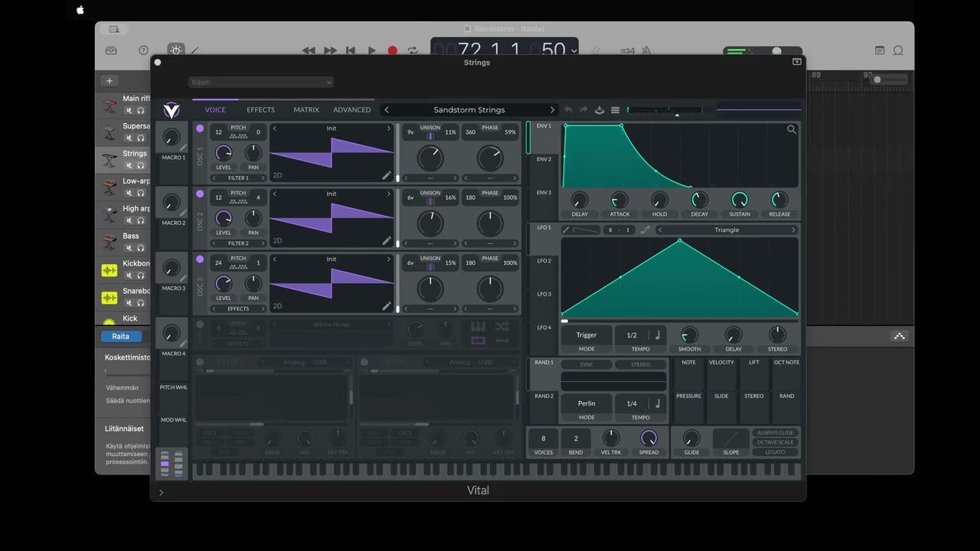This screenshot has width=980, height=551.
Task: Open the OSC 1 wavetable editor pencil
Action: pyautogui.click(x=387, y=175)
